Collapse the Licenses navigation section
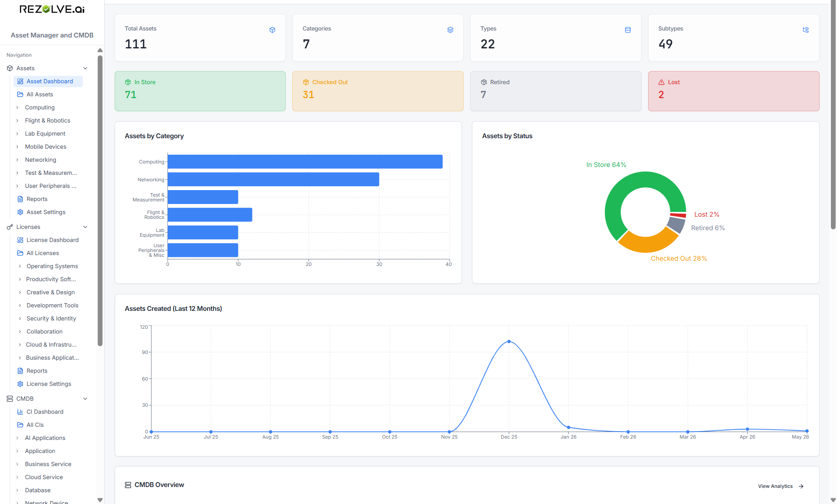The width and height of the screenshot is (837, 504). tap(85, 227)
